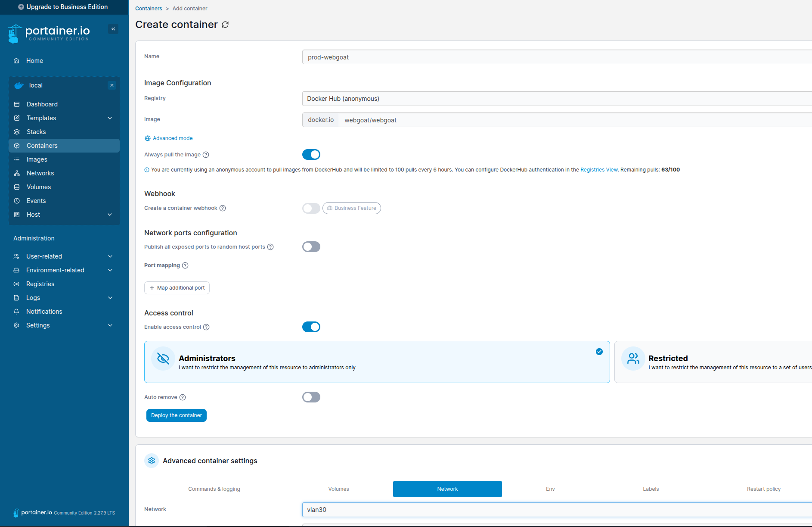Select Networks from the sidebar

40,173
